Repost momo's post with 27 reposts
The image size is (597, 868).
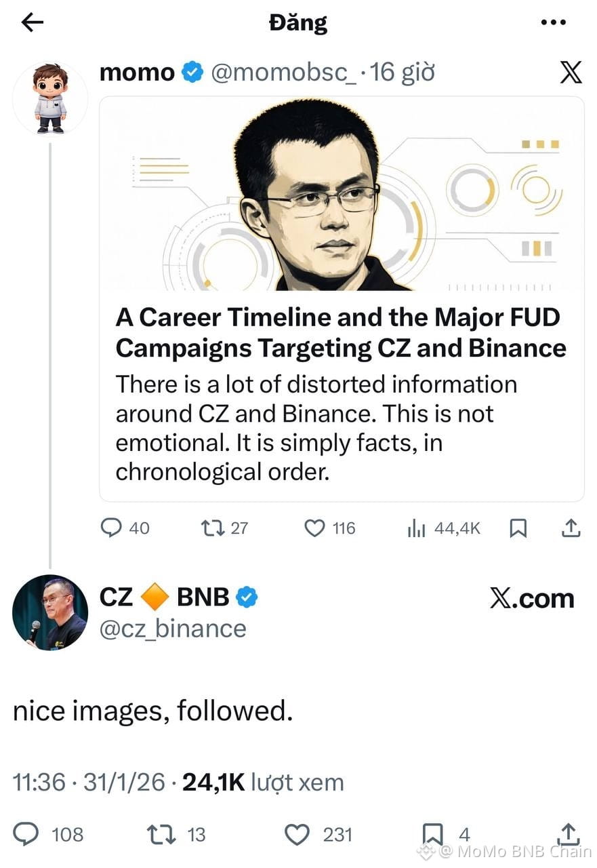pyautogui.click(x=212, y=528)
